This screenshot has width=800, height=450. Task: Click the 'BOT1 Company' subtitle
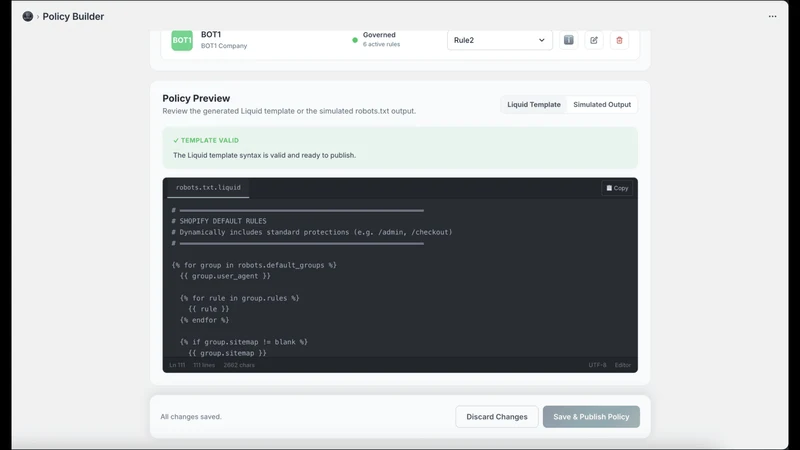(224, 46)
